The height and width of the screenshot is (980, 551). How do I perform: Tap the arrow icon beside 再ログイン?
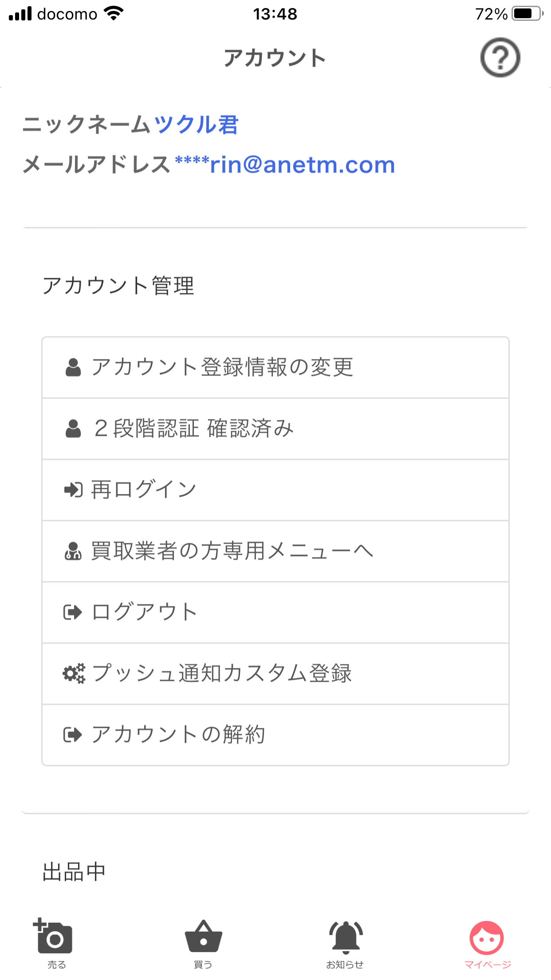click(73, 490)
